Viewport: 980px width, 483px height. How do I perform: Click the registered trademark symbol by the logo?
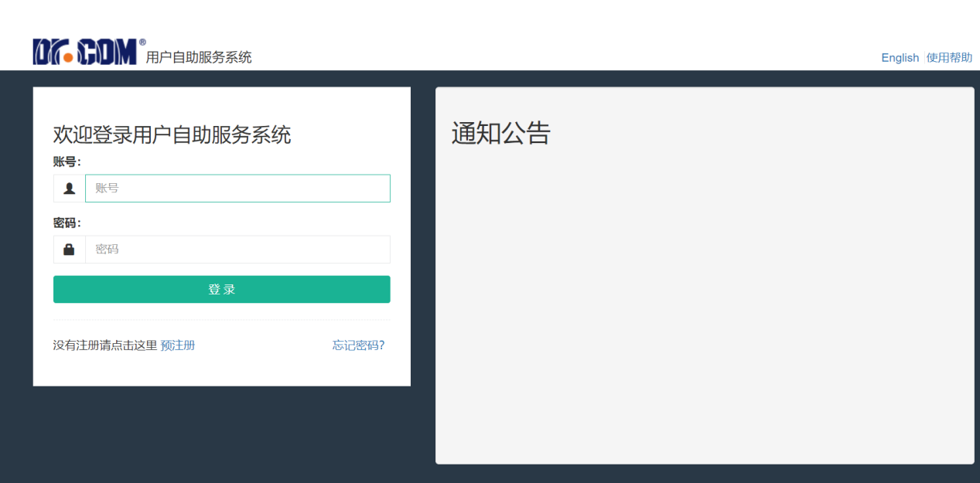tap(142, 43)
